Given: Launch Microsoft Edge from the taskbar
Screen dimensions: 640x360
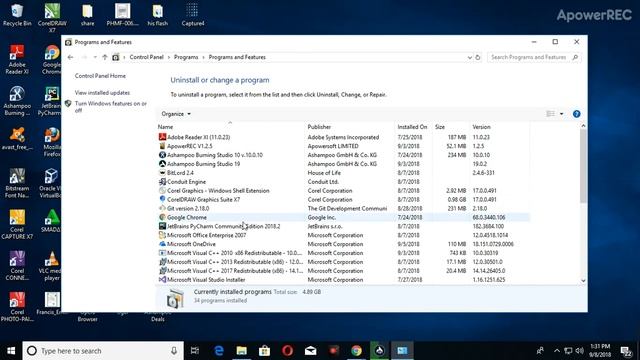Looking at the screenshot, I should (219, 351).
